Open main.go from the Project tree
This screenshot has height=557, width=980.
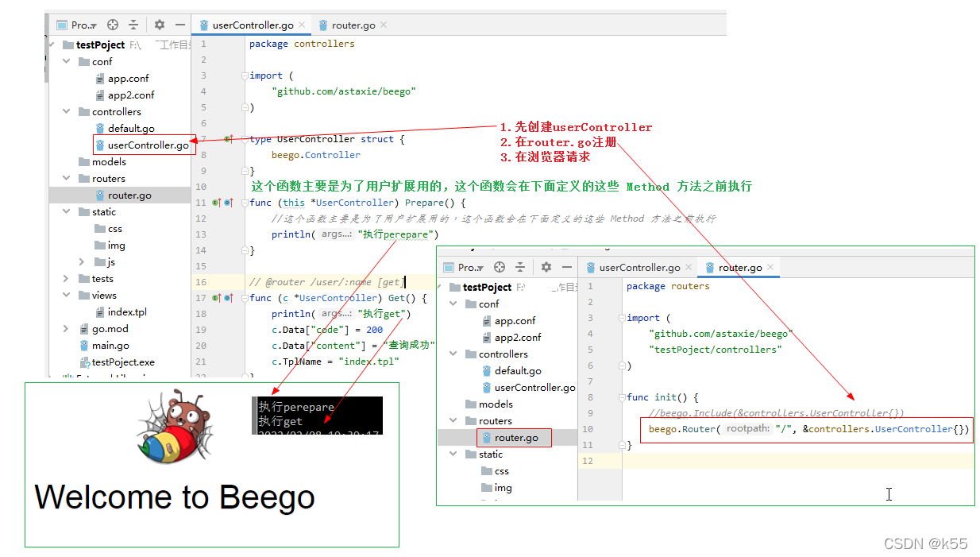tap(108, 345)
